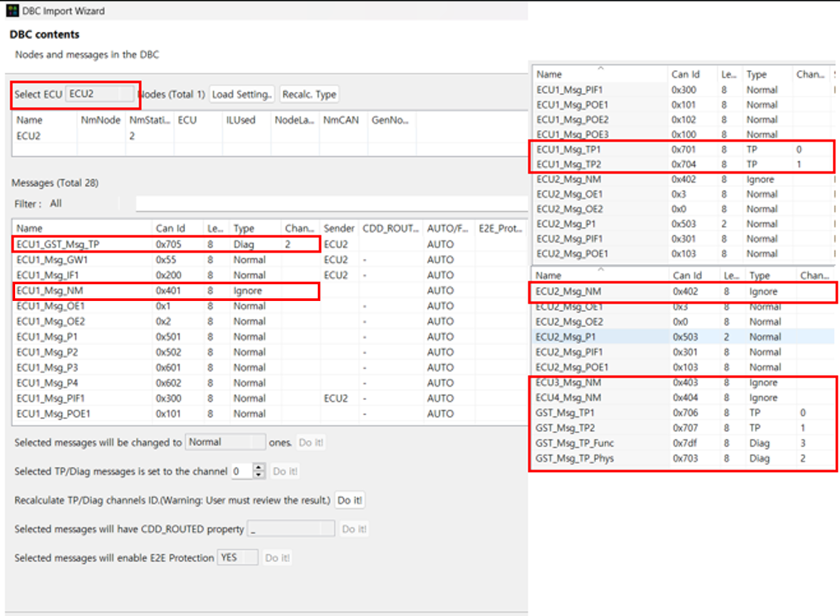
Task: Click the AUTO/F.. column header
Action: point(449,228)
